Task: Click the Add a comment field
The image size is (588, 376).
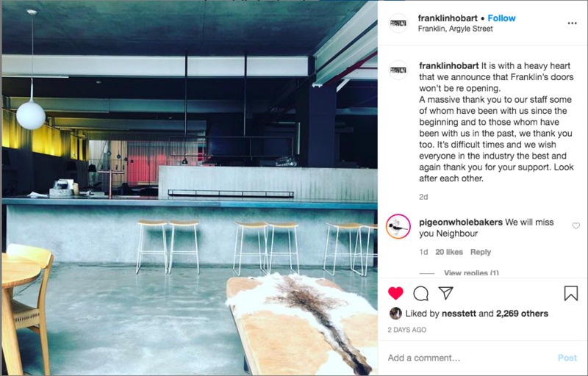Action: (x=469, y=358)
